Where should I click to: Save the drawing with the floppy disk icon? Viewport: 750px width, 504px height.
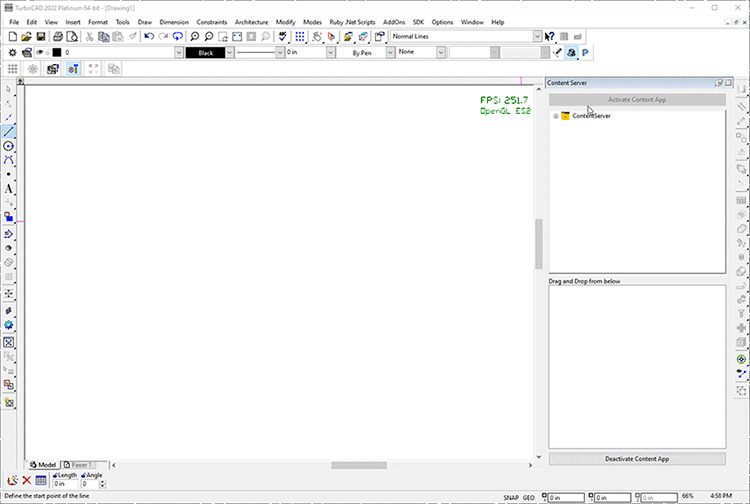point(41,36)
